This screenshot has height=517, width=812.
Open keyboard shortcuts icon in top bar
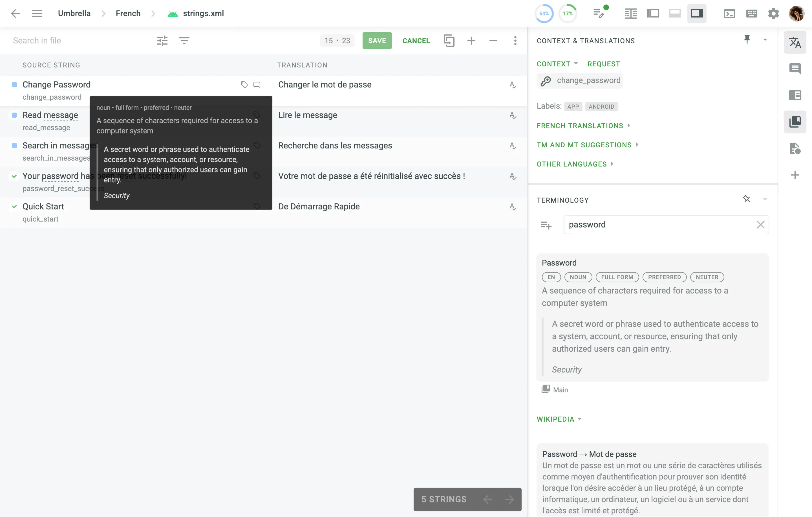[751, 14]
